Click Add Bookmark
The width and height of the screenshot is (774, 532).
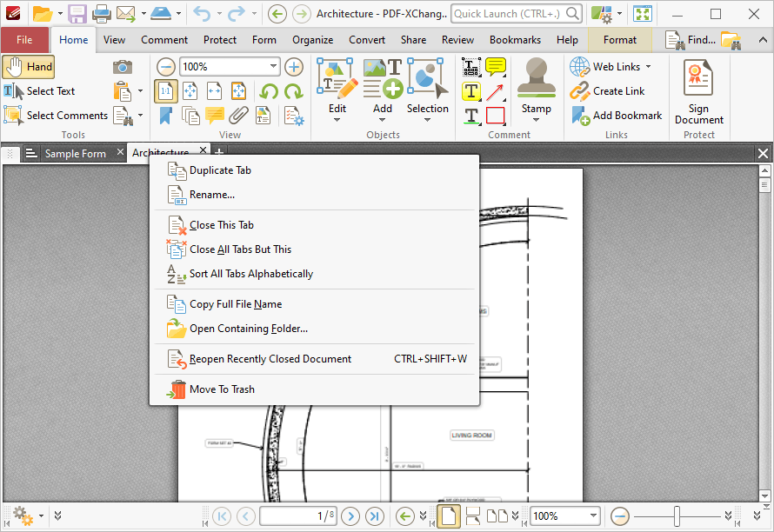coord(617,116)
